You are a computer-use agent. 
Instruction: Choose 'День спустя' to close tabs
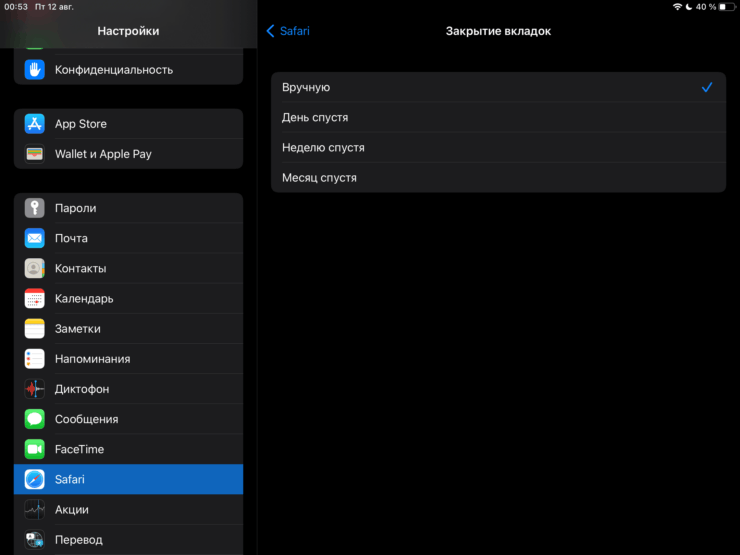(x=498, y=118)
